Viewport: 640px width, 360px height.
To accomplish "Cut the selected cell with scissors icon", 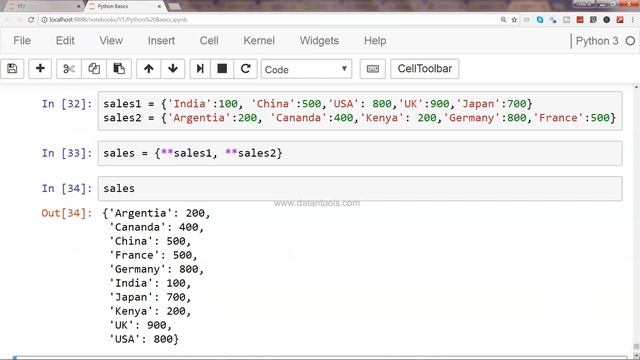I will point(69,69).
